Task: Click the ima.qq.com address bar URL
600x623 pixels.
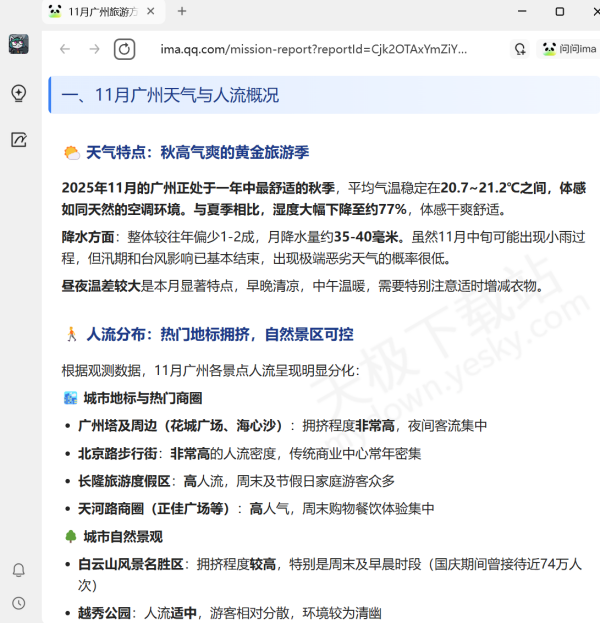Action: 313,49
